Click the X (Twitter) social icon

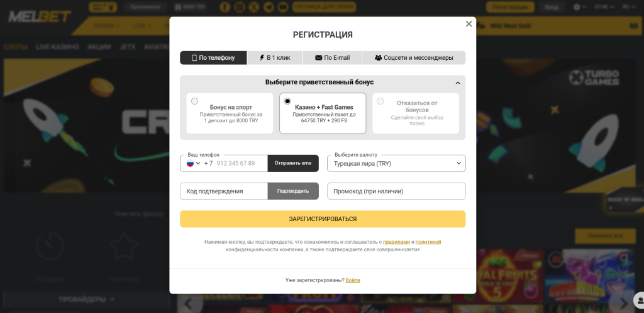[x=254, y=7]
